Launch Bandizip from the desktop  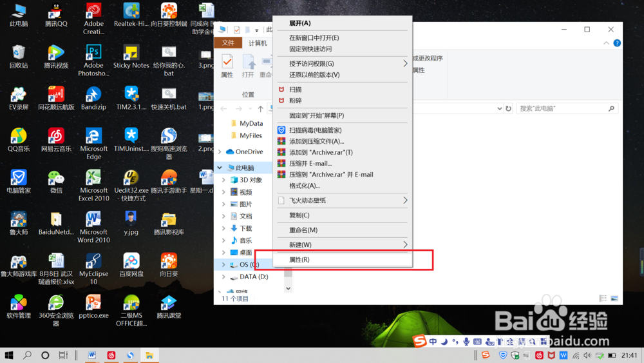[x=93, y=99]
